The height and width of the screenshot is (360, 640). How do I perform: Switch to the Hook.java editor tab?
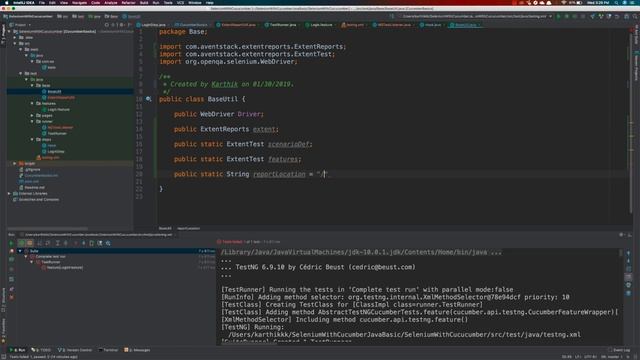433,25
